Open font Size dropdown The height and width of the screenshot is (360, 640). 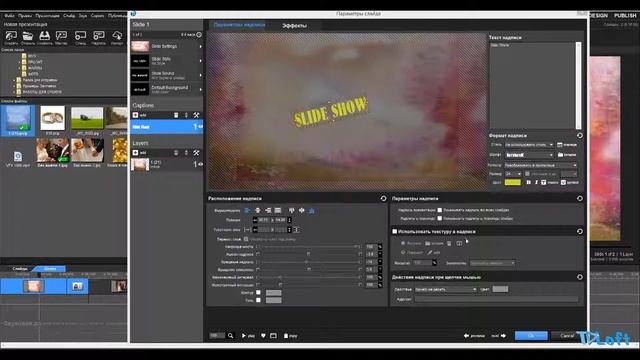[x=513, y=174]
